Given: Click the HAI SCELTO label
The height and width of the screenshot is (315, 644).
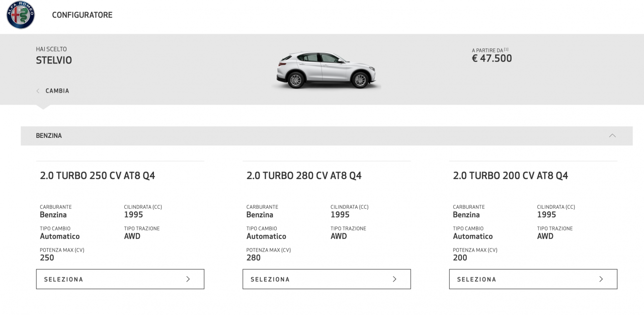Looking at the screenshot, I should click(x=51, y=49).
